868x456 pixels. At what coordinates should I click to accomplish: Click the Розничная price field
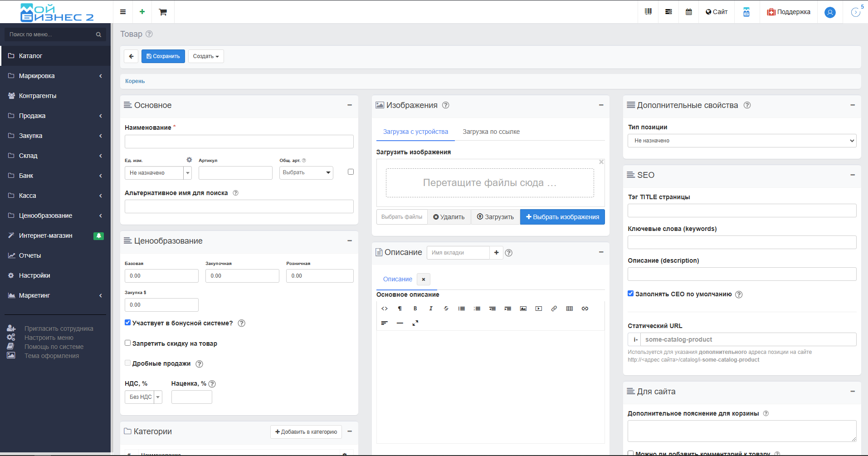[320, 276]
